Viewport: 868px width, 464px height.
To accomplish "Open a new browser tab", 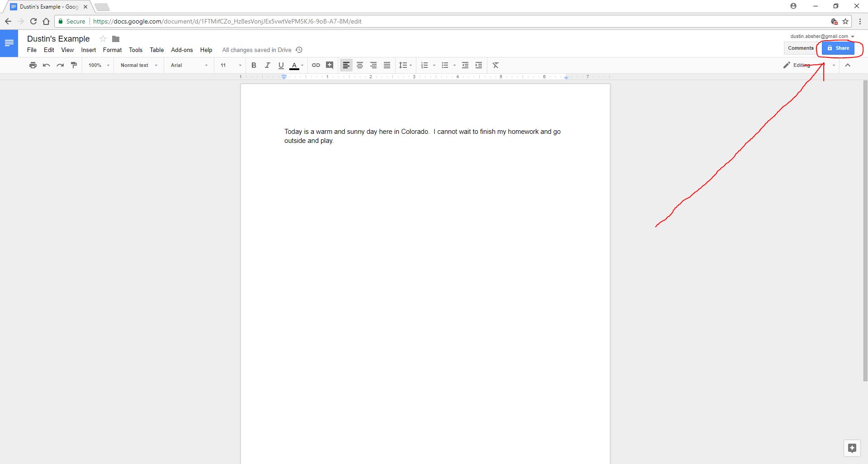I will point(102,7).
